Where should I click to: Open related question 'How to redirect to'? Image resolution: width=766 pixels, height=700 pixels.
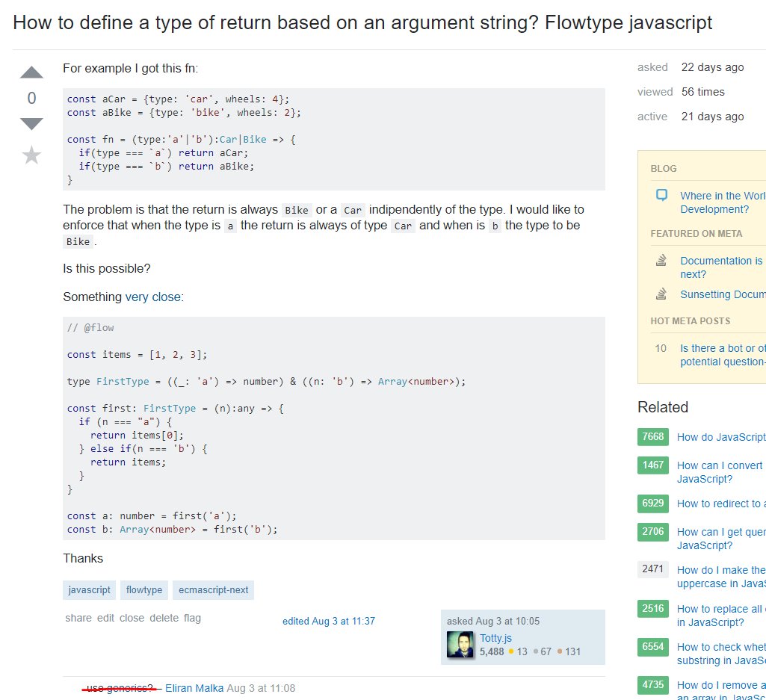721,504
